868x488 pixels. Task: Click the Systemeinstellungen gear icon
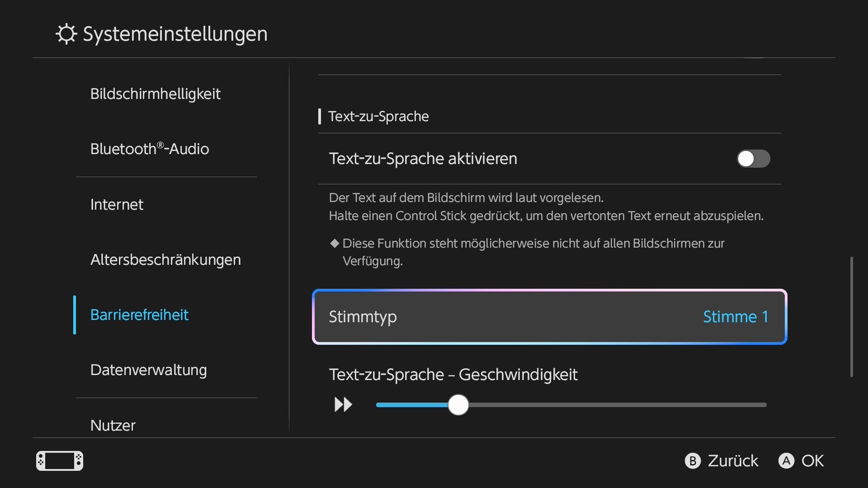coord(66,34)
